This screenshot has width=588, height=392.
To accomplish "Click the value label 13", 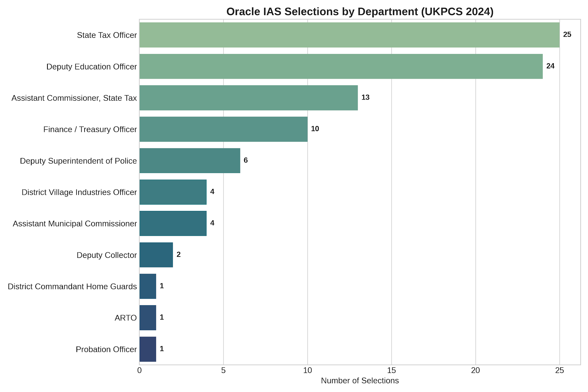I will [366, 97].
